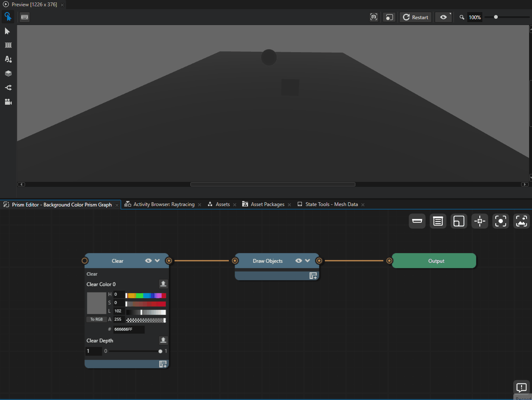The image size is (532, 400).
Task: Click the focus selection frame icon
Action: click(501, 221)
